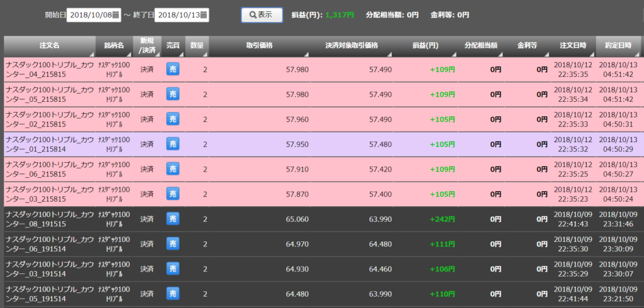Click settlement price 57.480
644x308 pixels.
pyautogui.click(x=380, y=145)
